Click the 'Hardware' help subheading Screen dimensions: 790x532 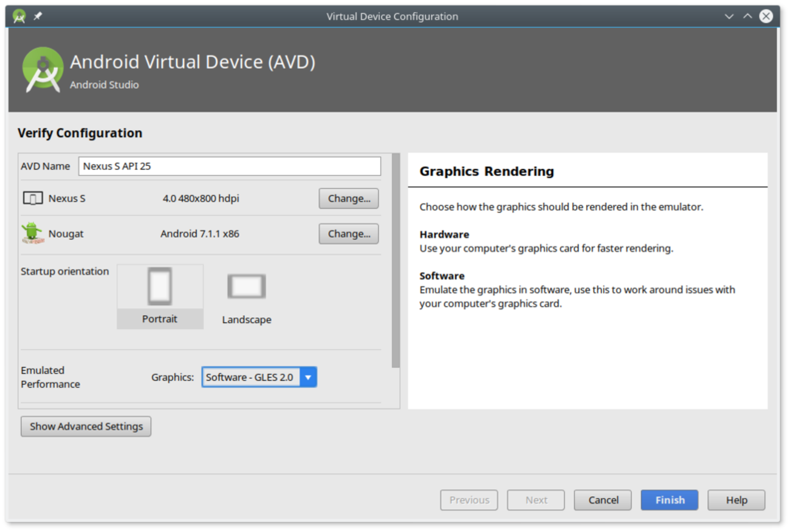444,234
